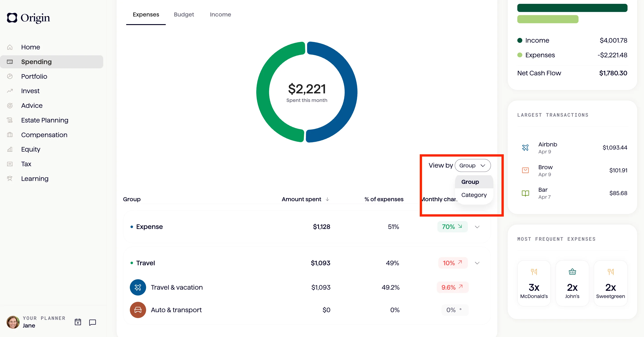
Task: Switch to the Budget tab
Action: click(184, 14)
